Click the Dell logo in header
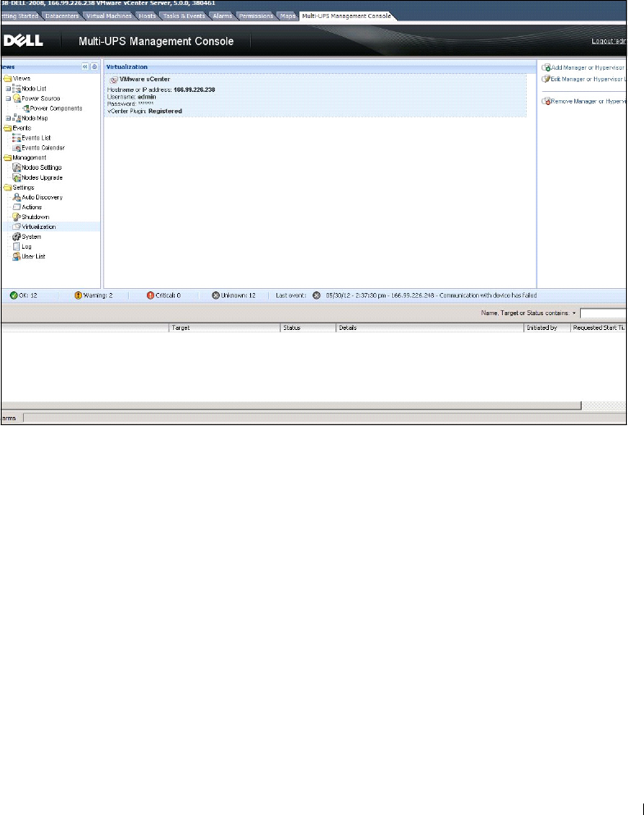The width and height of the screenshot is (644, 815). click(23, 40)
